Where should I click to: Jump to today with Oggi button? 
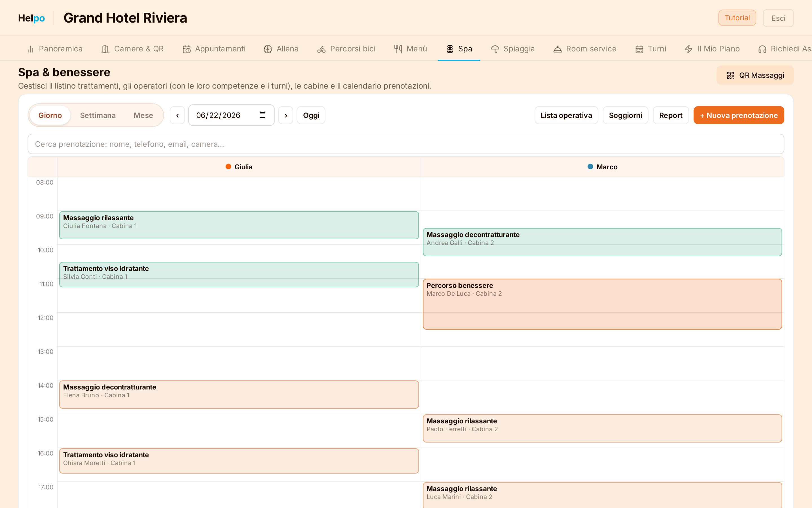(x=311, y=115)
